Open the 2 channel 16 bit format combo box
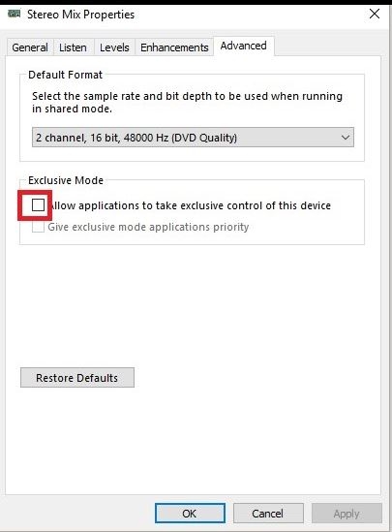Screen dimensions: 392x532 193,138
